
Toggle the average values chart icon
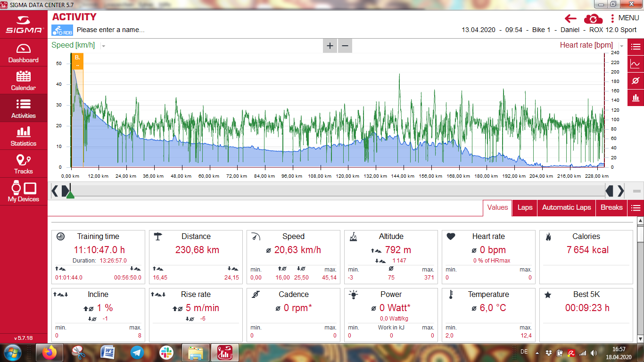coord(636,81)
